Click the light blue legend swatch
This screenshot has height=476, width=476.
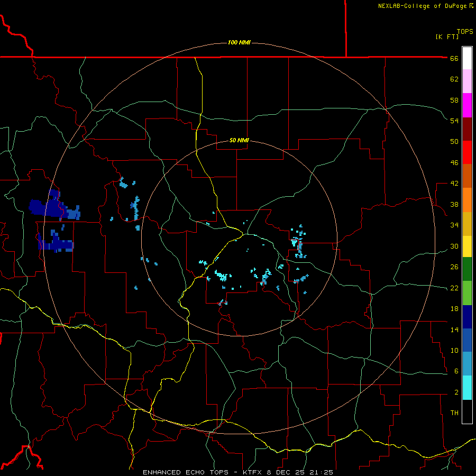[467, 364]
